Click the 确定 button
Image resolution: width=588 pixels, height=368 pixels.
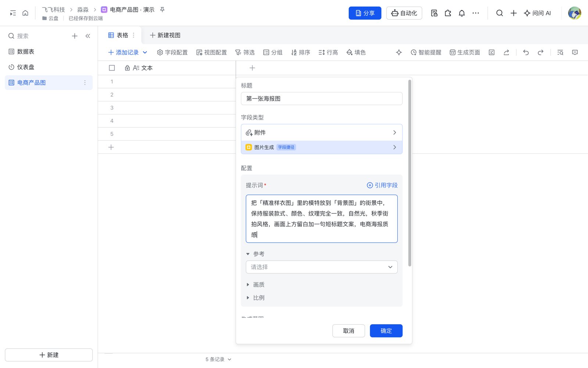[386, 331]
